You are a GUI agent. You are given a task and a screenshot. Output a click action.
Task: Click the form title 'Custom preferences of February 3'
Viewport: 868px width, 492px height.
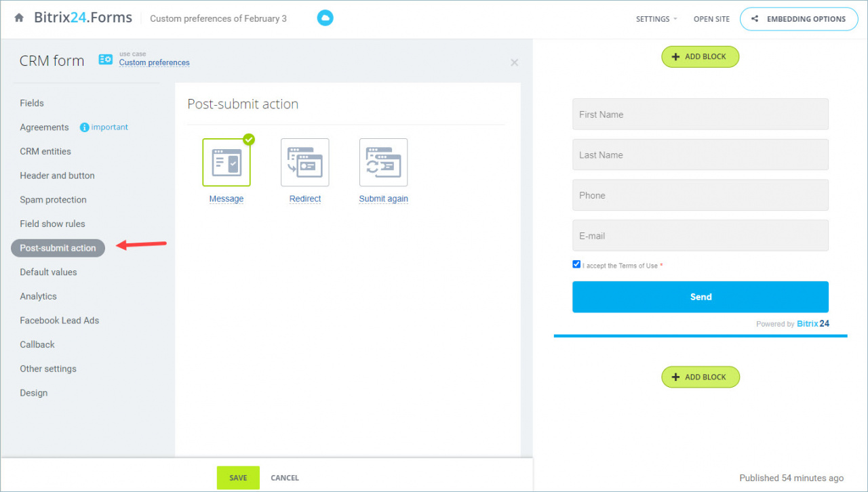pos(218,19)
